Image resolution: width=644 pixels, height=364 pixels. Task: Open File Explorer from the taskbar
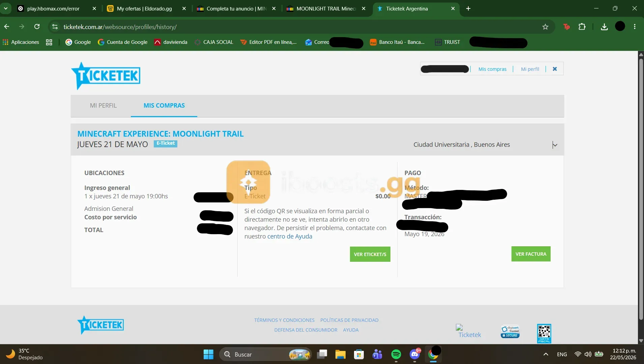[341, 354]
